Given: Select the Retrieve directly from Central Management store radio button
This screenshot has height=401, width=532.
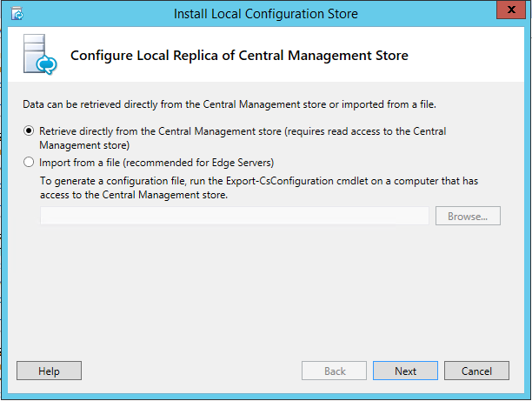Looking at the screenshot, I should tap(29, 131).
